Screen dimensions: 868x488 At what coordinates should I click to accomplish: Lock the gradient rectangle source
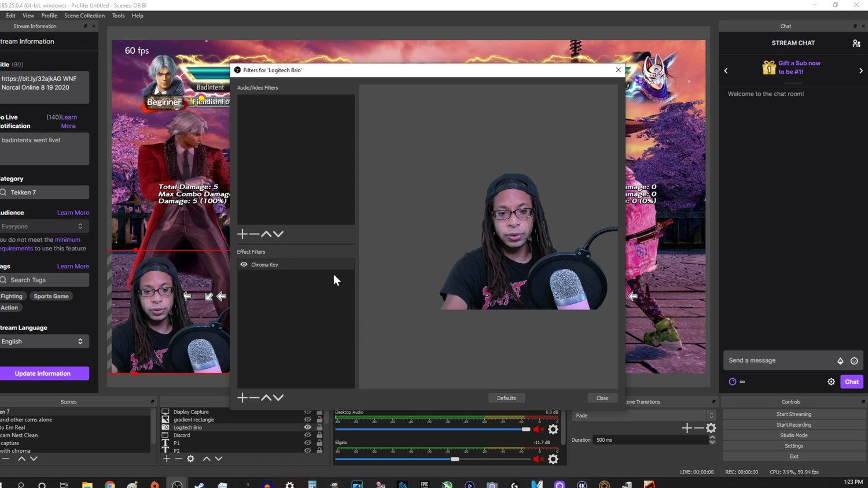[x=319, y=420]
